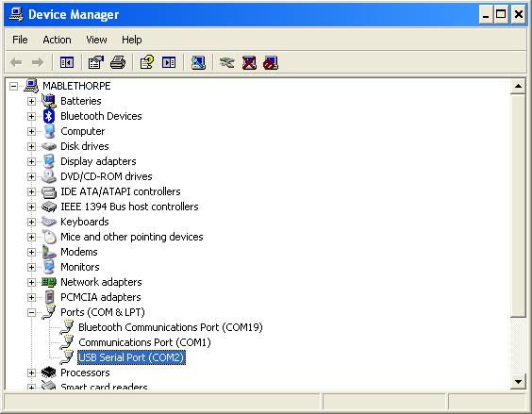Select Communications Port (COM1)
Screen dimensions: 532x414
[x=144, y=342]
